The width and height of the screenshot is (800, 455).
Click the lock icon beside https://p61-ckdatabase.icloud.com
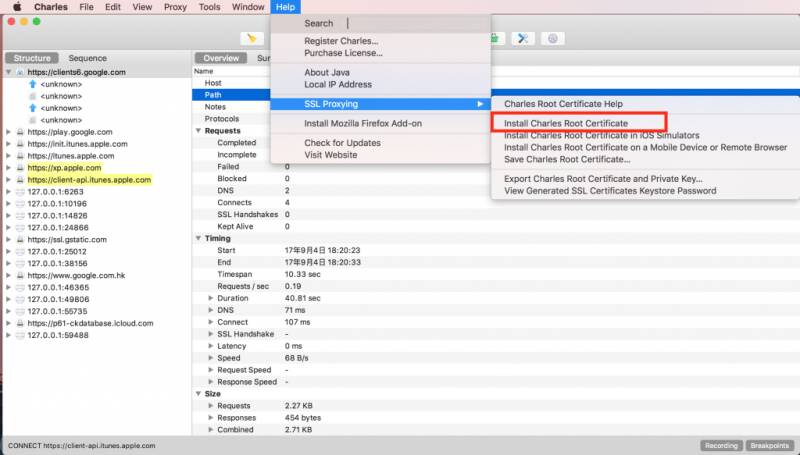(x=20, y=323)
